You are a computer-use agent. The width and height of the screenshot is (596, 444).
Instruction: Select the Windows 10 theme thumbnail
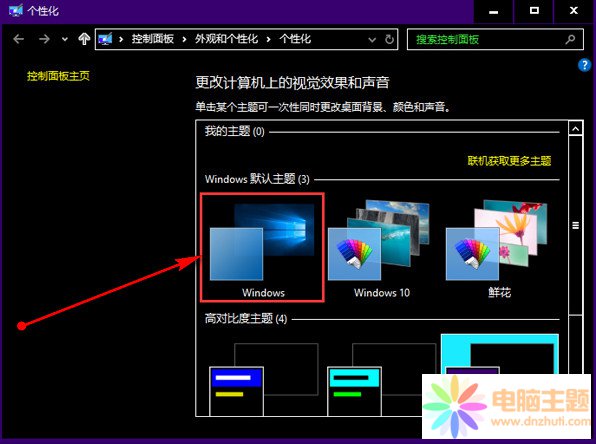tap(381, 249)
